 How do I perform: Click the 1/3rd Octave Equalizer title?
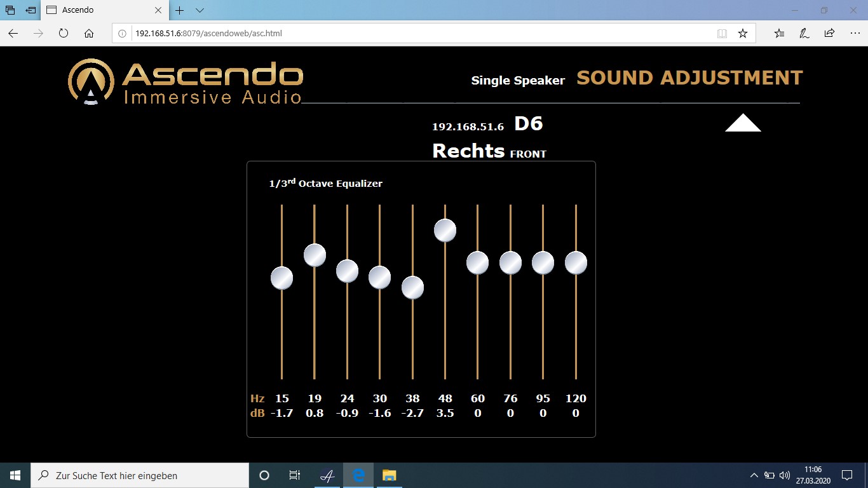(x=325, y=183)
